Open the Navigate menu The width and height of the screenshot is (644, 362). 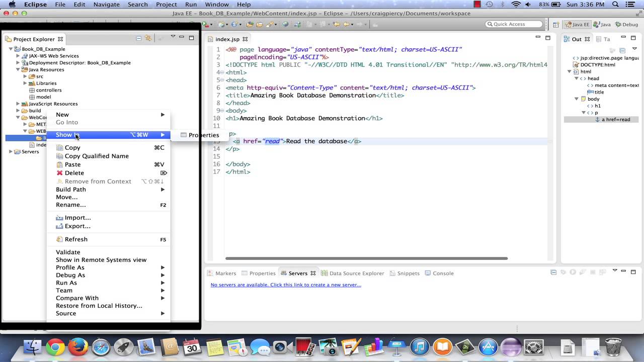click(x=107, y=5)
